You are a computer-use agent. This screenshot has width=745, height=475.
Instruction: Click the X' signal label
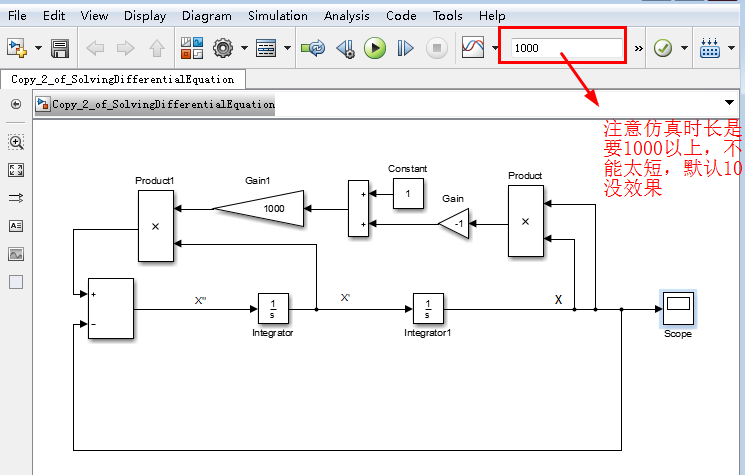[x=345, y=298]
